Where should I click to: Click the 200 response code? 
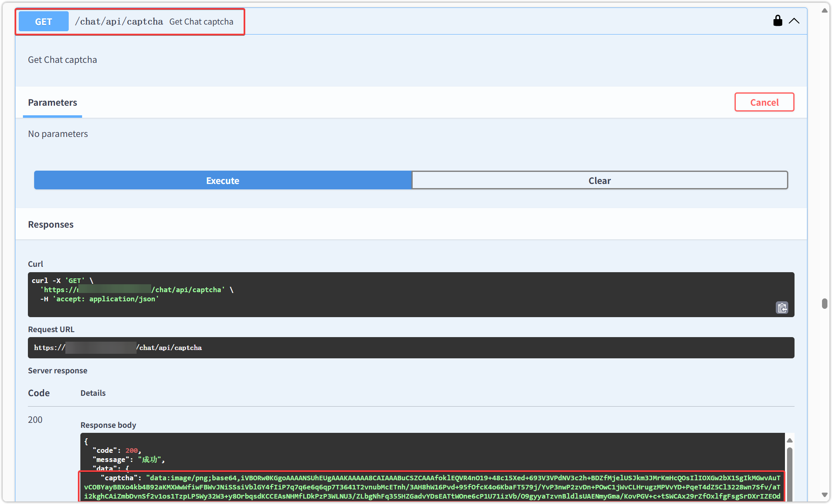click(35, 420)
